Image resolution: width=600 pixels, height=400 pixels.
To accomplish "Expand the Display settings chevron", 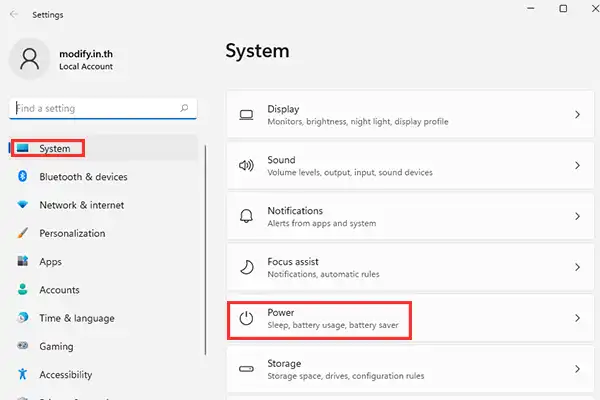I will (577, 115).
